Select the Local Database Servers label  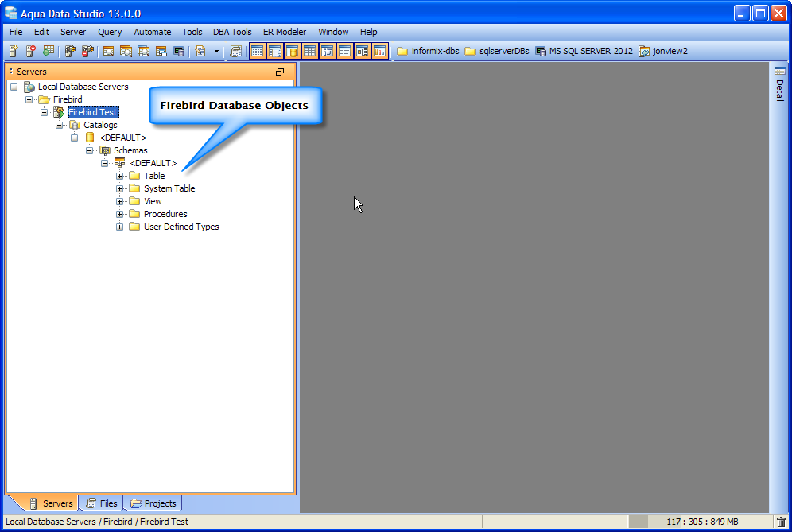[x=83, y=87]
